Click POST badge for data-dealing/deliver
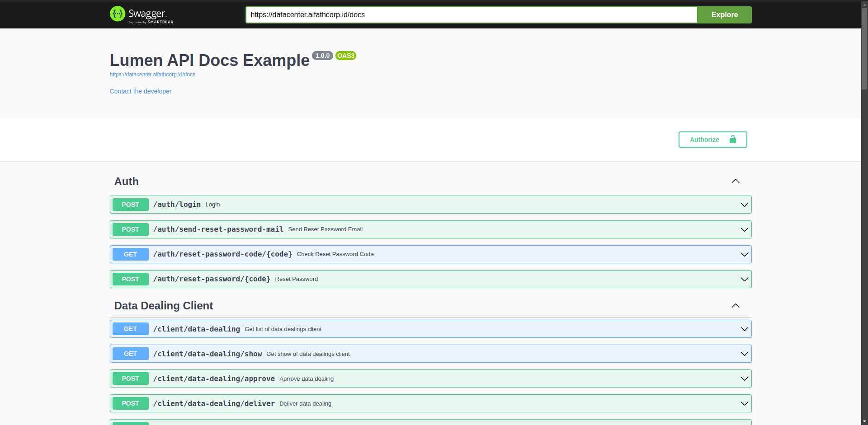 coord(130,403)
